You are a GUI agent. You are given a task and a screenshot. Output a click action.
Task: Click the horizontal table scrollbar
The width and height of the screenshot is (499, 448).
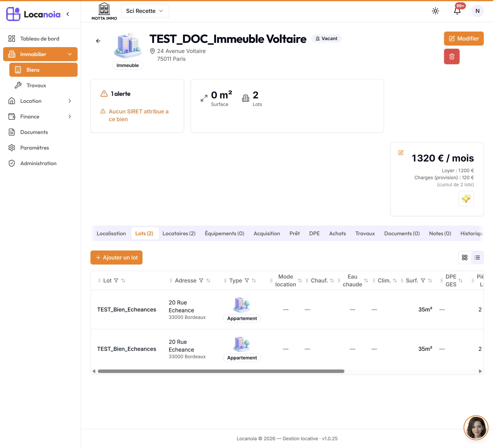click(221, 371)
